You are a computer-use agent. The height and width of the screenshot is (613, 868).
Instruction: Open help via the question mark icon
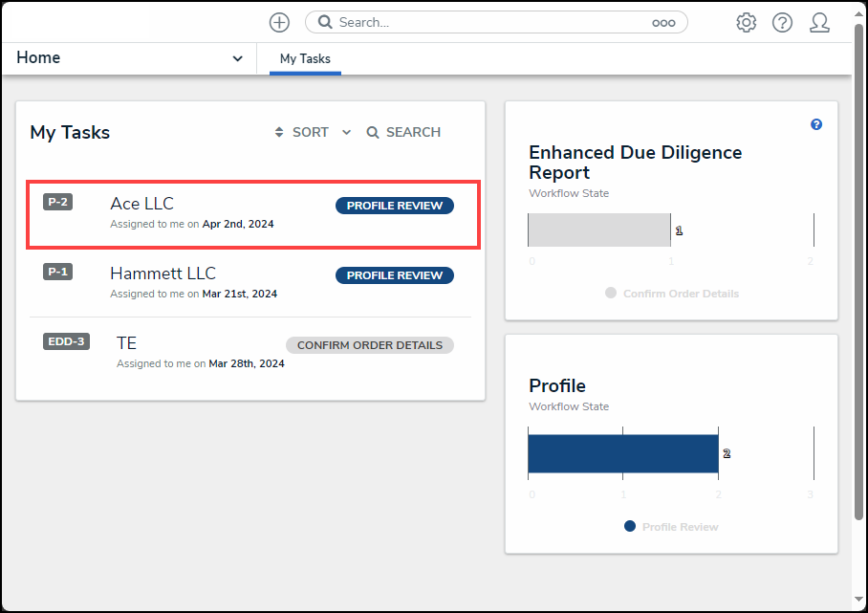(x=782, y=22)
